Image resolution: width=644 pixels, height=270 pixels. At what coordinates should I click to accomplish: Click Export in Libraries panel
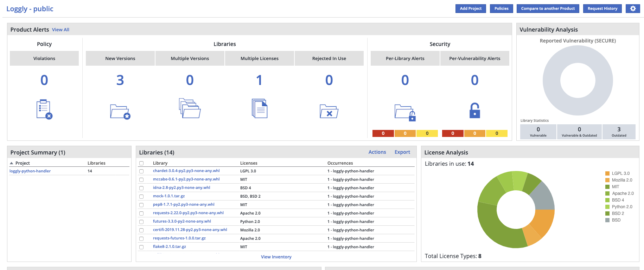tap(402, 152)
